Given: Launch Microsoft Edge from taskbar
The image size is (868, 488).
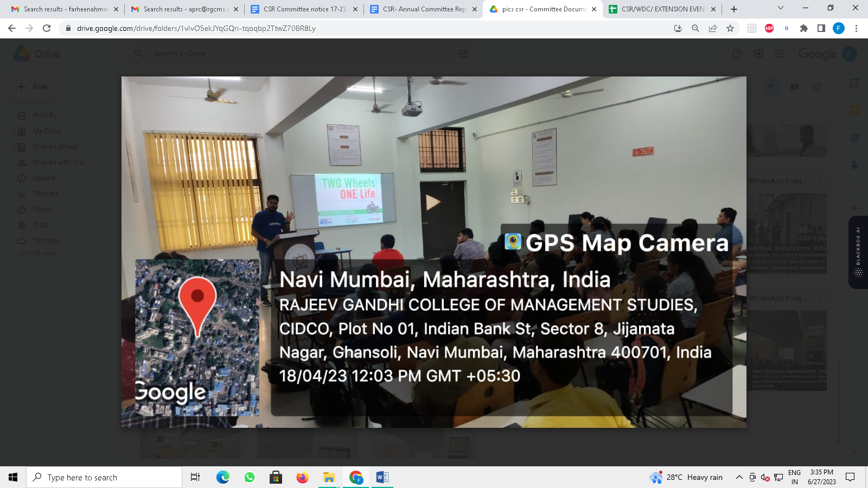Looking at the screenshot, I should click(x=222, y=477).
